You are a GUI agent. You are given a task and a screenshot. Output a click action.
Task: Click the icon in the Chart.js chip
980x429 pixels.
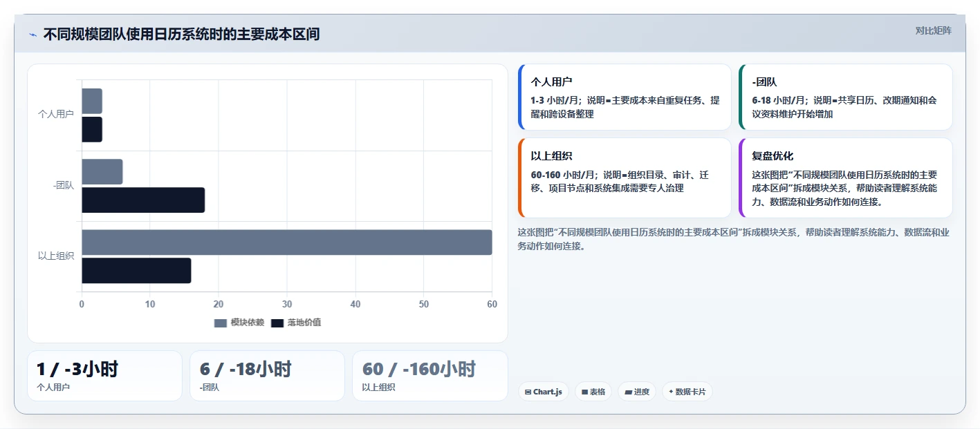(x=528, y=392)
